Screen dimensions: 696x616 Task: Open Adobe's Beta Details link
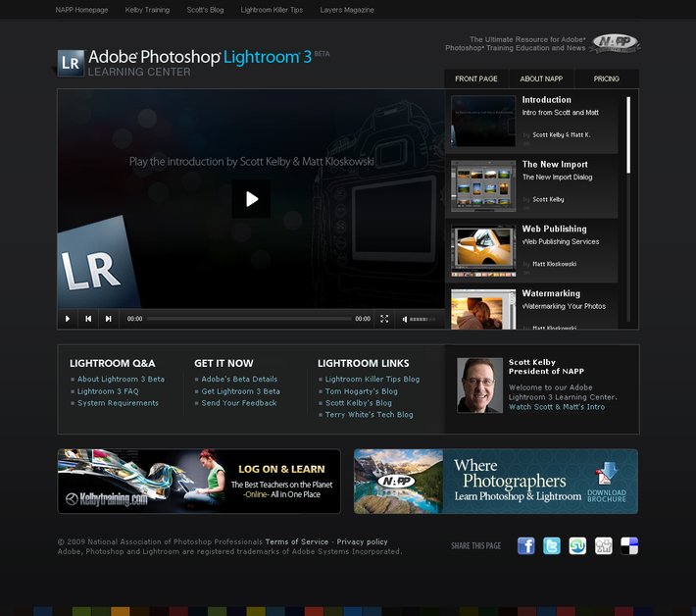239,379
